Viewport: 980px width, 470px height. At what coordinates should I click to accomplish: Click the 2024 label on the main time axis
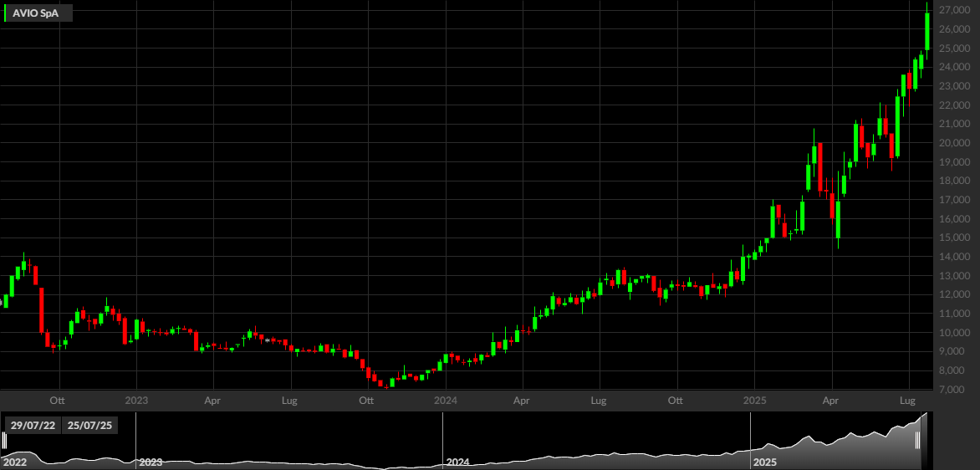444,400
